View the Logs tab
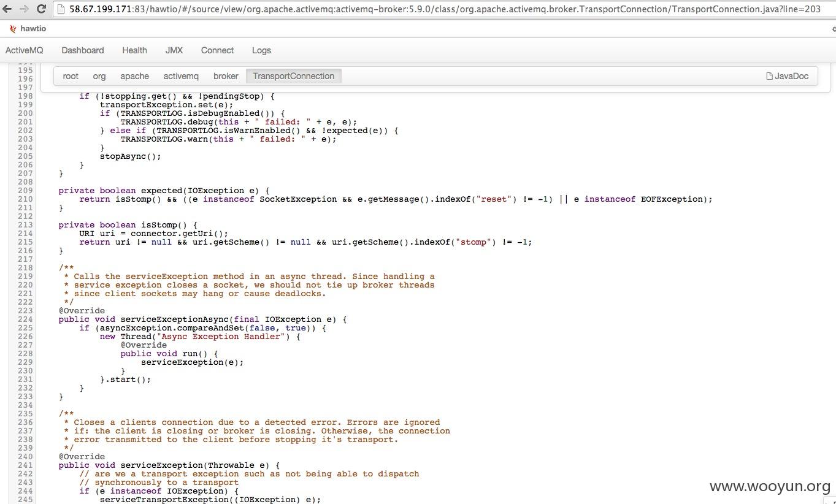The width and height of the screenshot is (836, 504). pos(261,50)
